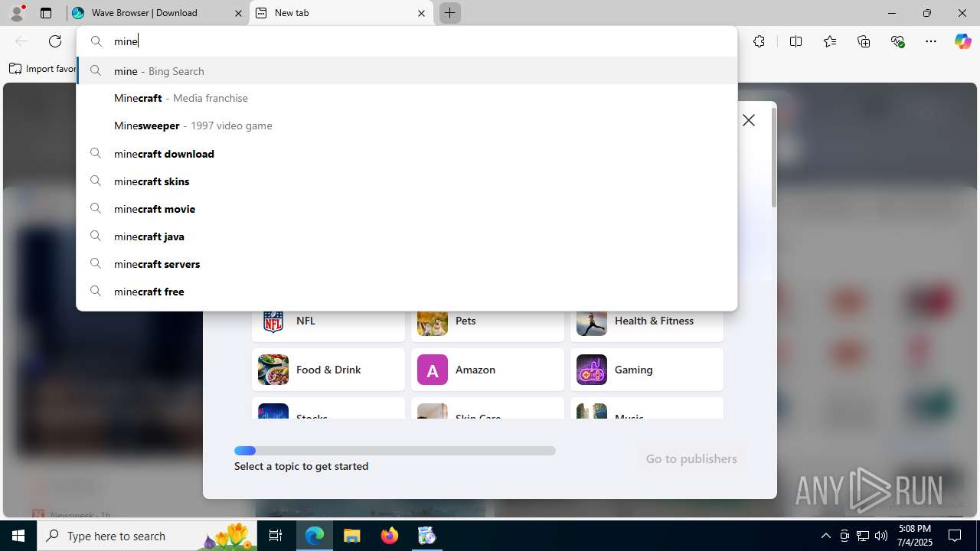This screenshot has width=980, height=551.
Task: Open the volume control in tray
Action: (x=881, y=536)
